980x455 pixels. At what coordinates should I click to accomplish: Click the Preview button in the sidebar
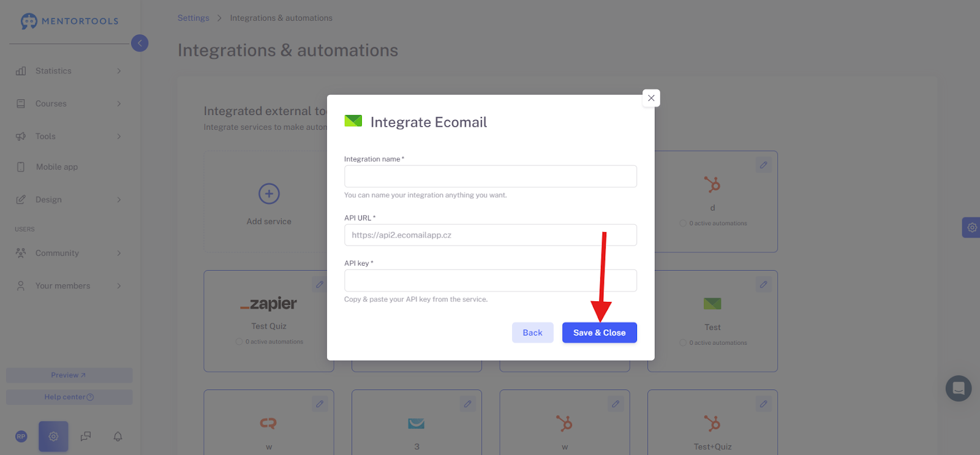tap(69, 375)
